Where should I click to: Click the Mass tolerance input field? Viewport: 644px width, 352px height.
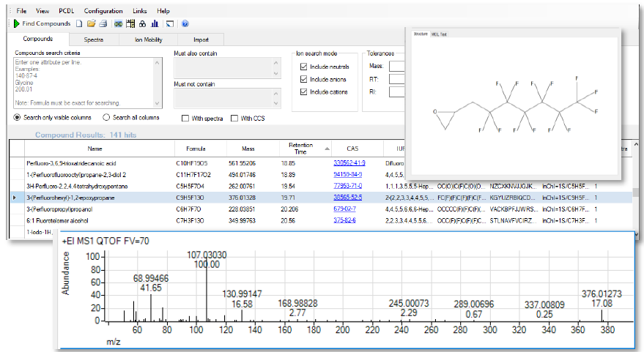point(397,66)
